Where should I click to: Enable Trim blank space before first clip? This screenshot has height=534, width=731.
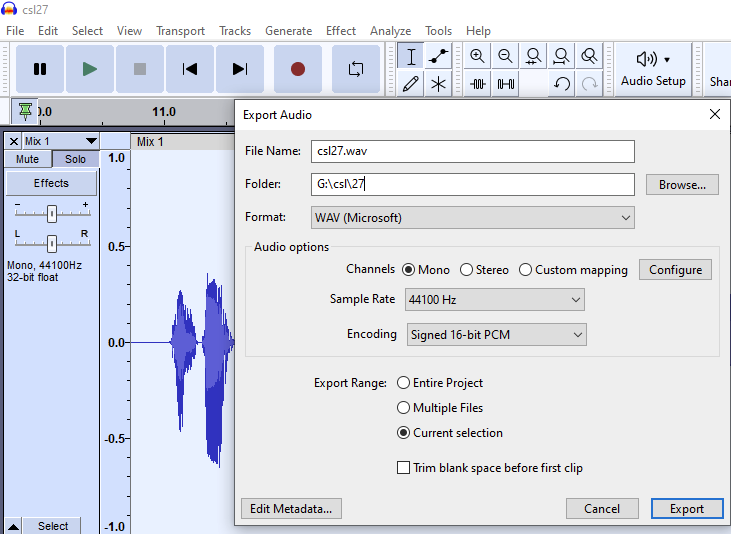coord(404,468)
